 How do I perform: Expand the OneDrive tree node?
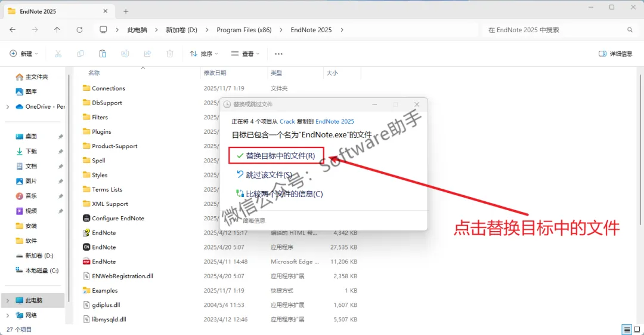click(7, 106)
